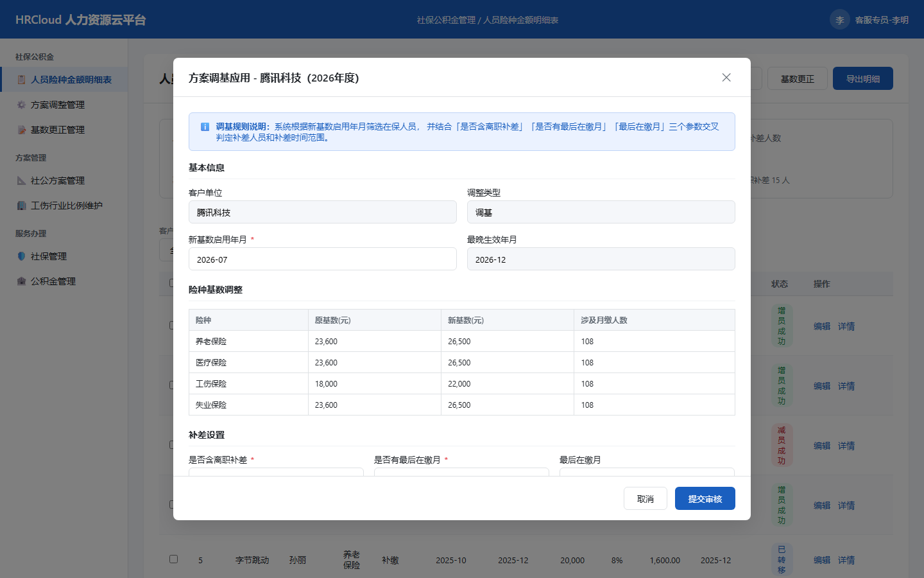The height and width of the screenshot is (578, 924).
Task: Go to 方案调整管理 in sidebar
Action: click(64, 105)
